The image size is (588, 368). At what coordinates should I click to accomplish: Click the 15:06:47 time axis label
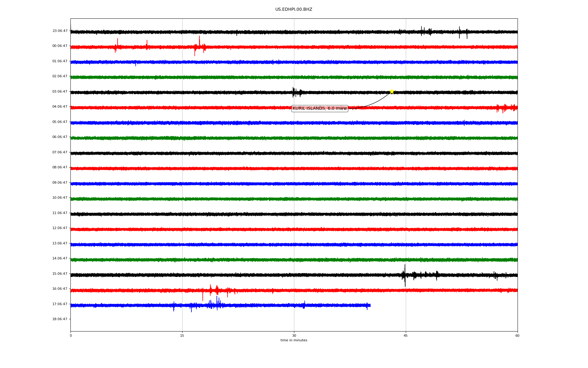pos(60,274)
